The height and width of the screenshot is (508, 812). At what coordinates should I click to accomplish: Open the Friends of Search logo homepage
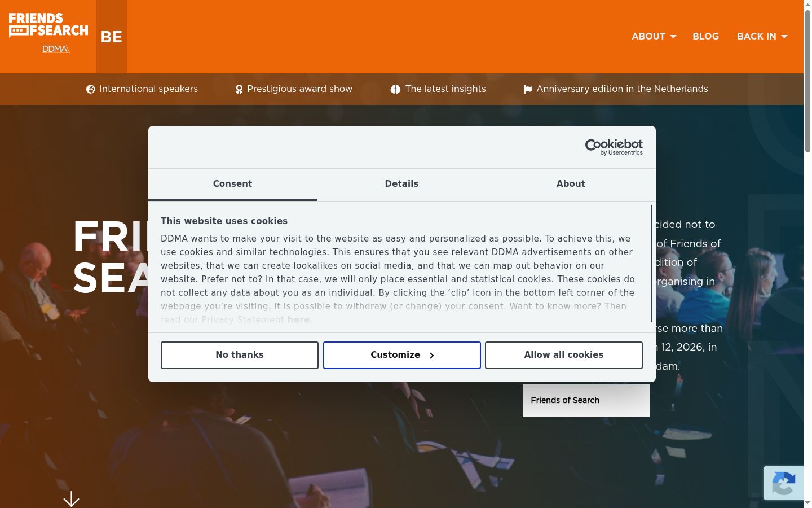click(48, 33)
